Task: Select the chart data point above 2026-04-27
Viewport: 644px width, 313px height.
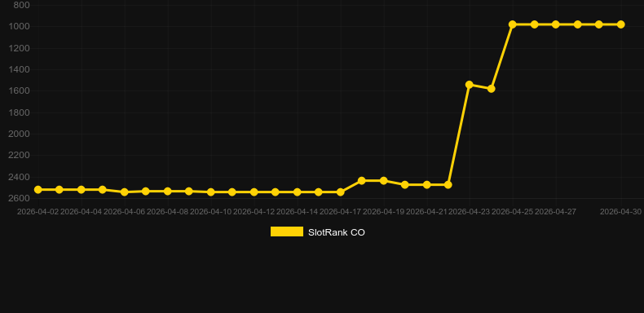Action: pos(556,24)
